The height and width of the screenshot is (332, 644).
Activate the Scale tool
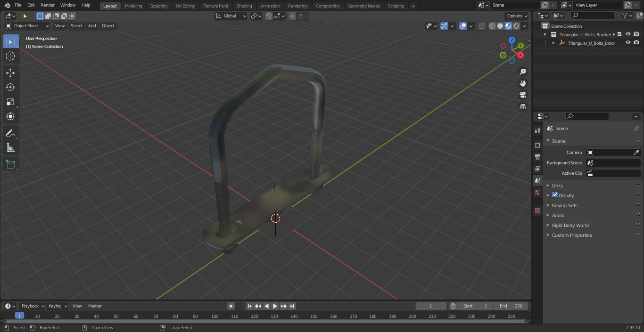pos(10,102)
